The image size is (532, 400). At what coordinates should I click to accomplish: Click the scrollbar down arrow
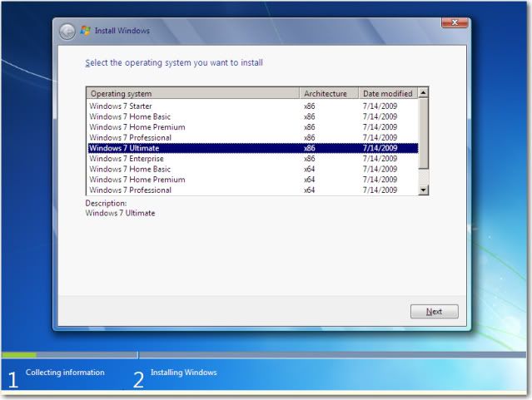(x=423, y=190)
